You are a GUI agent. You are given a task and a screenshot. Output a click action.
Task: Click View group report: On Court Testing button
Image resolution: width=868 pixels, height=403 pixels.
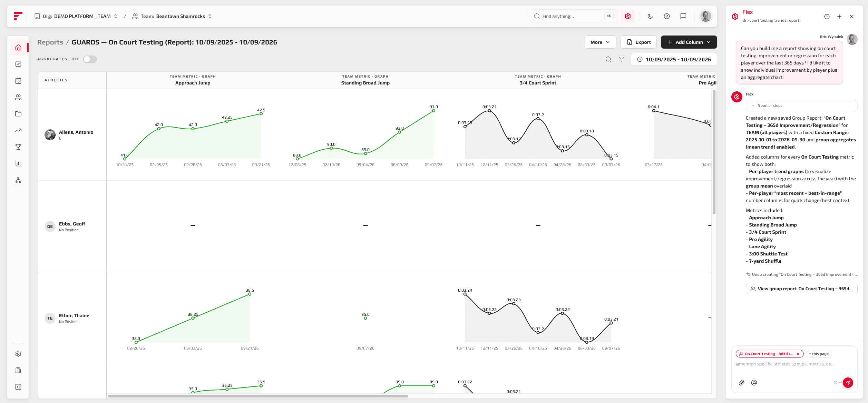pyautogui.click(x=801, y=289)
